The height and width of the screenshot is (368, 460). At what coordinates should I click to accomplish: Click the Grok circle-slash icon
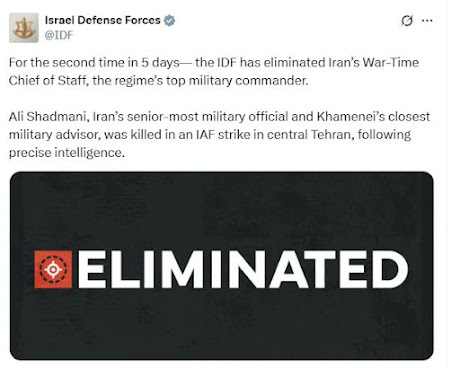(407, 21)
